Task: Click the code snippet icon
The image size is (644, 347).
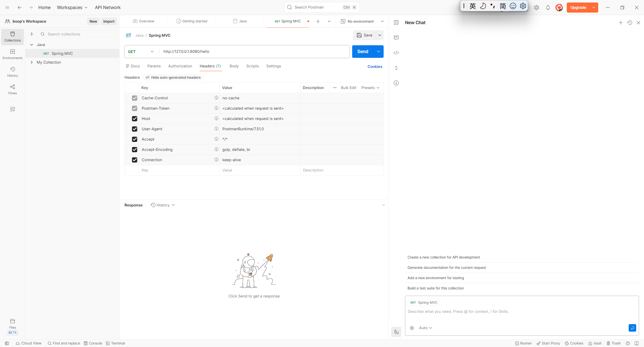Action: (x=396, y=53)
